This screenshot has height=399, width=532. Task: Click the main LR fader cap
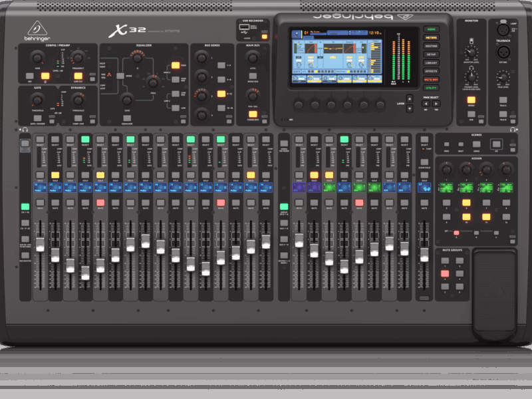tap(424, 255)
